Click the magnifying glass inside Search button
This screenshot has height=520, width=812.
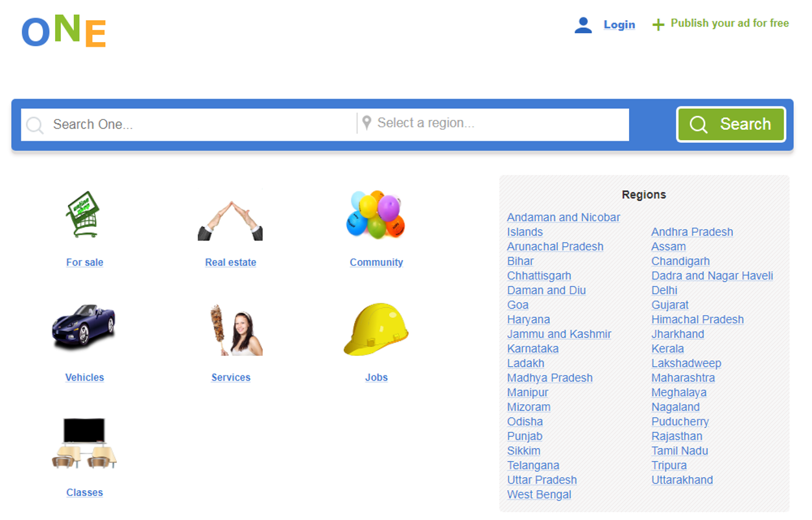click(x=699, y=124)
